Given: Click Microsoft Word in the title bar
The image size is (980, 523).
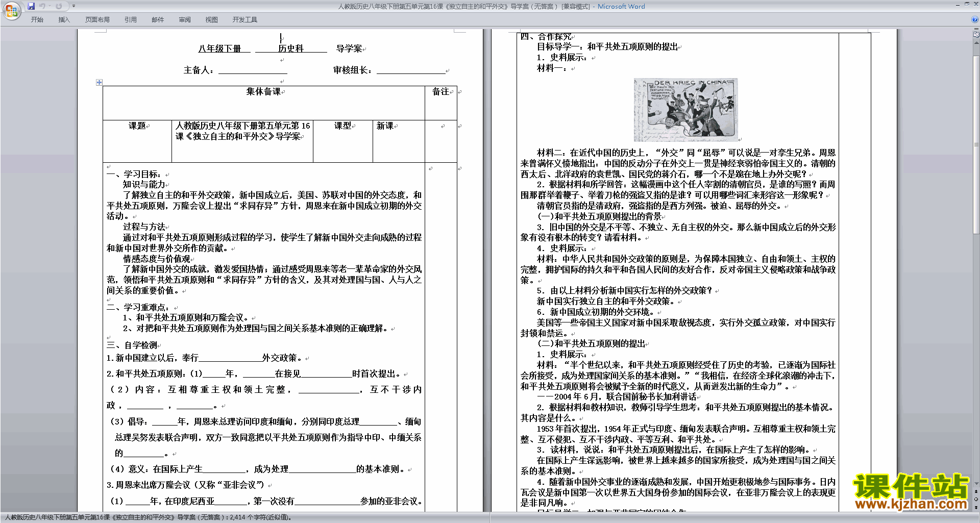Looking at the screenshot, I should coord(621,6).
